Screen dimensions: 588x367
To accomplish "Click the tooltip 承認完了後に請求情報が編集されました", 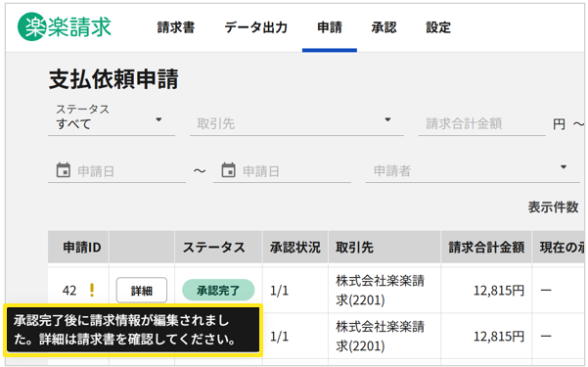I will (x=133, y=330).
